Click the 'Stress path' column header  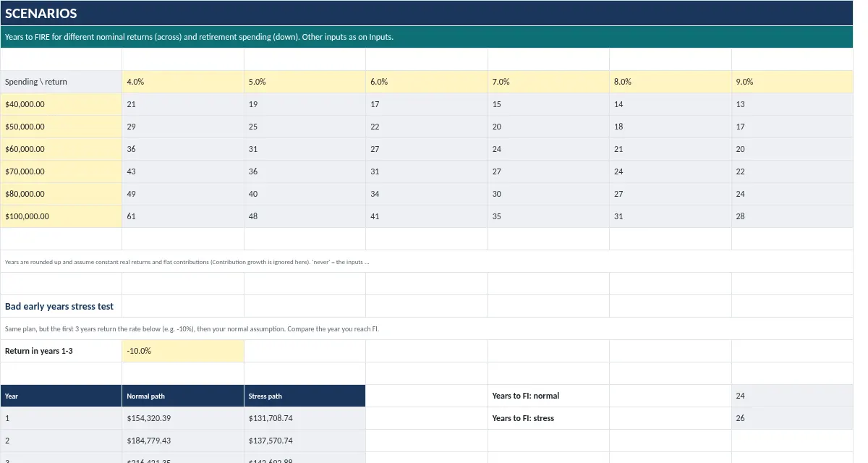pos(305,396)
